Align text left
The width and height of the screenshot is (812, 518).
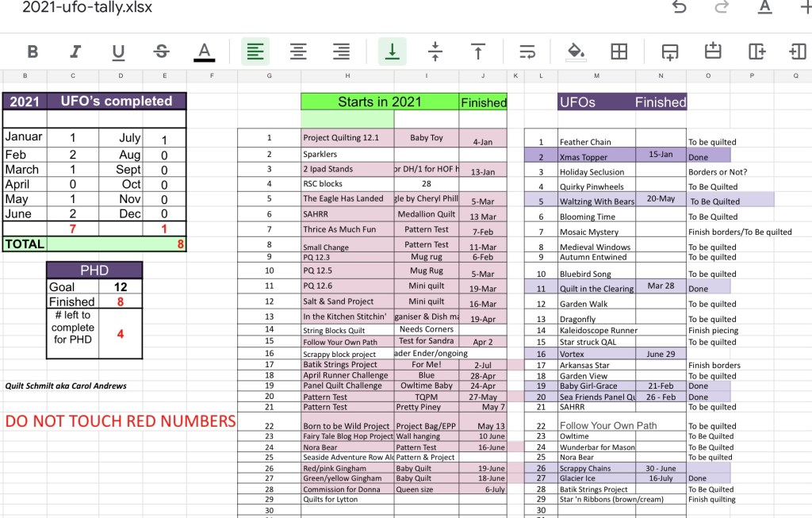coord(255,52)
